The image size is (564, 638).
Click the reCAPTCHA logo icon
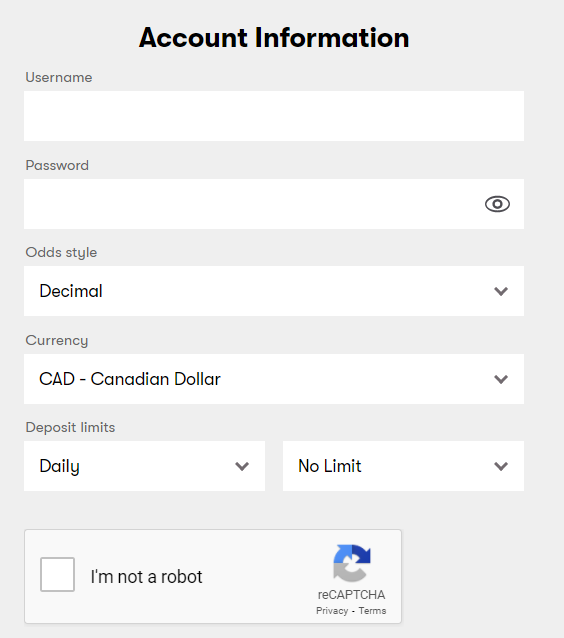coord(352,563)
